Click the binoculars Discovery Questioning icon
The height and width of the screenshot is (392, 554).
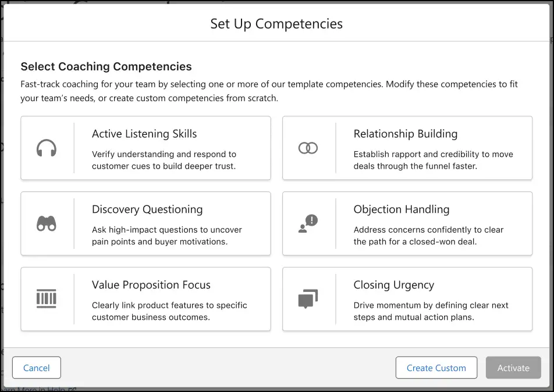coord(47,223)
